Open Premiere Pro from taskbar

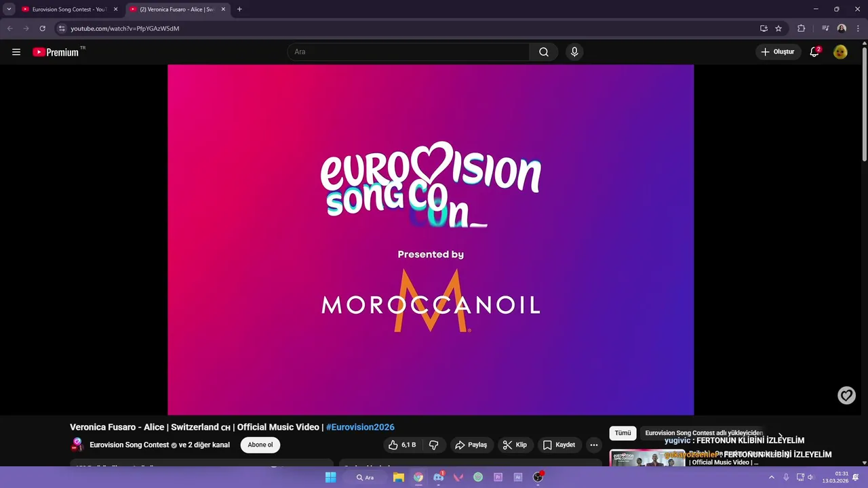498,477
